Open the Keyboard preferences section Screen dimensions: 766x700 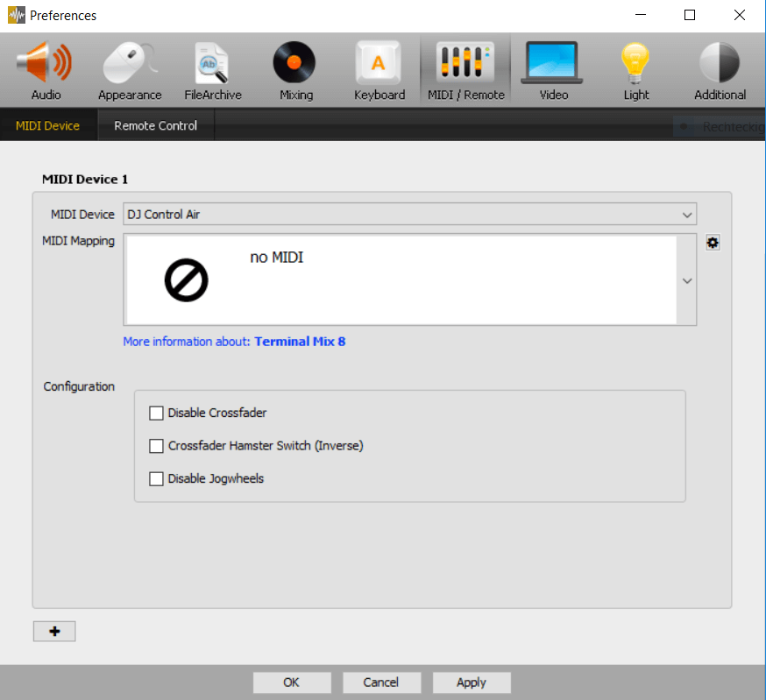click(x=379, y=71)
